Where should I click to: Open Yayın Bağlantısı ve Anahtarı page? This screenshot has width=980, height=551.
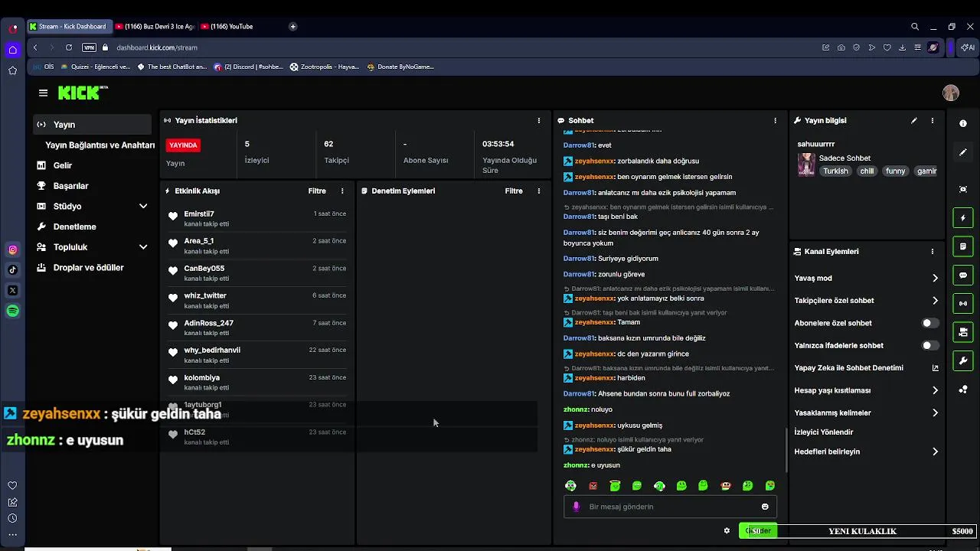pos(100,145)
